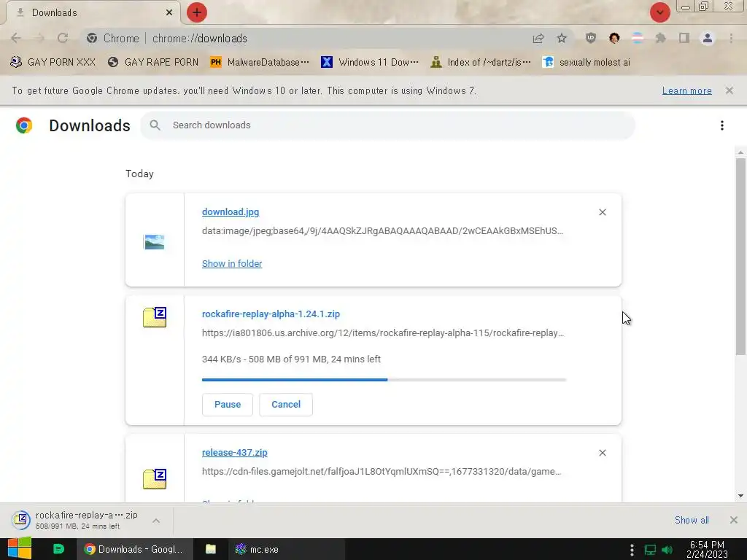
Task: Click the release-437.zip file icon
Action: click(x=155, y=478)
